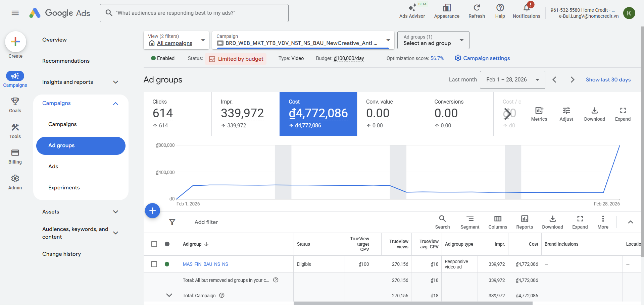The height and width of the screenshot is (305, 644).
Task: Click the filter funnel icon
Action: 172,222
